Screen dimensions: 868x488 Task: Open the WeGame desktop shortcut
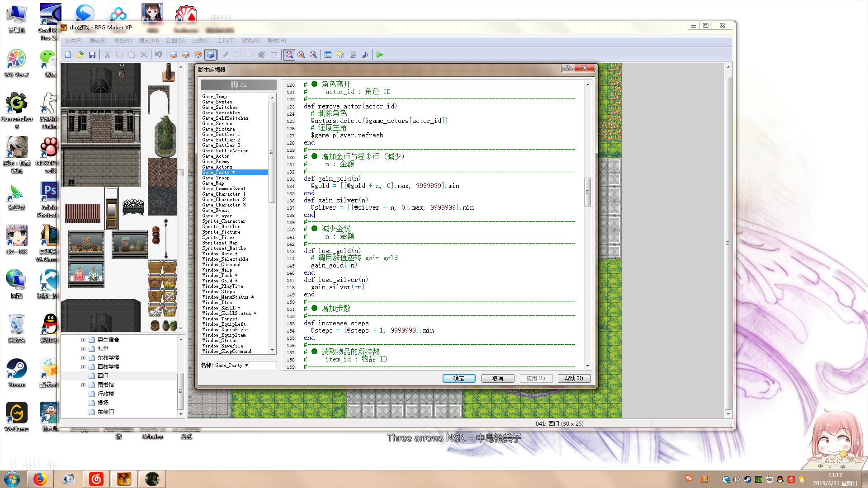click(x=17, y=417)
